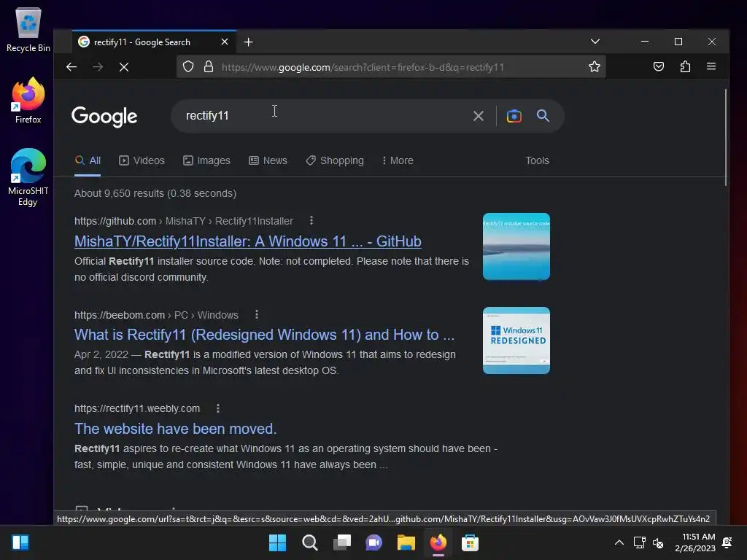Screen dimensions: 747x560
Task: Switch to News results tab
Action: [268, 161]
